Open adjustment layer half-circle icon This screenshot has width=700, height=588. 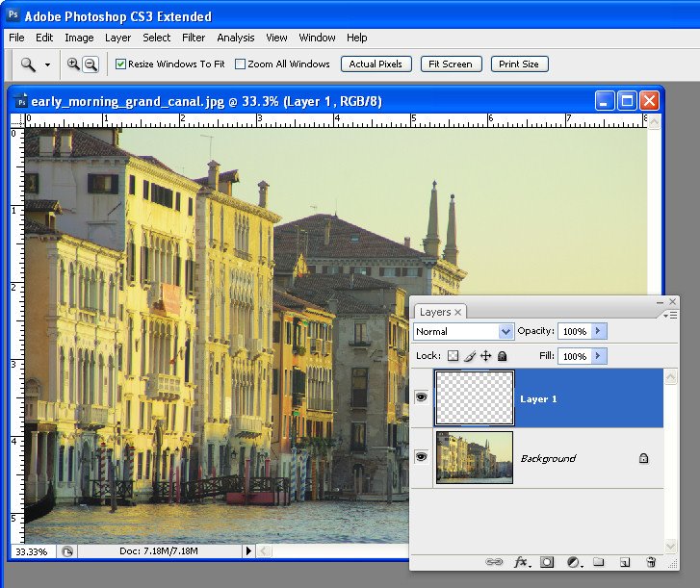click(x=575, y=562)
